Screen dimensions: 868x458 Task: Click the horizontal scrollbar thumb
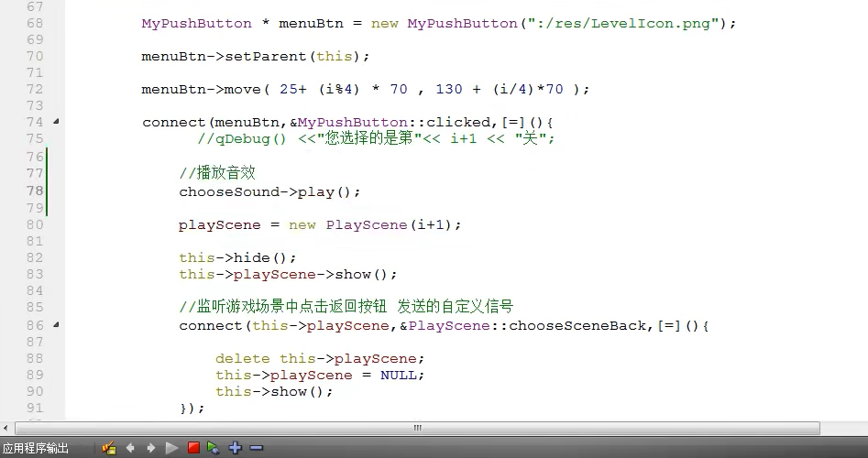(x=417, y=428)
